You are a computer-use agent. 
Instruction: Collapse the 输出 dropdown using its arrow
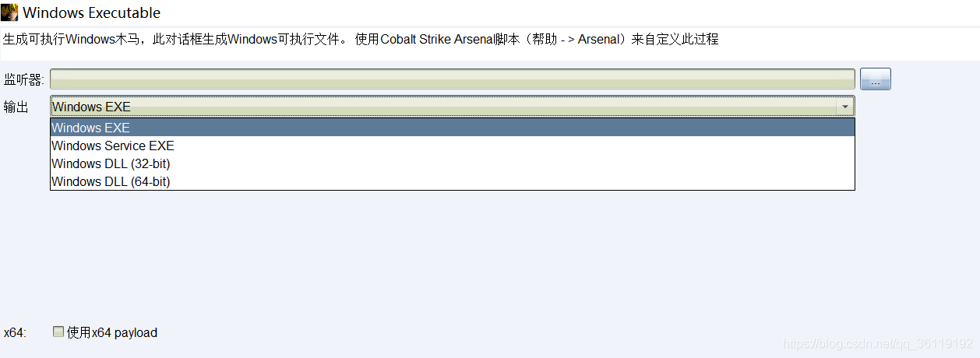pyautogui.click(x=844, y=107)
